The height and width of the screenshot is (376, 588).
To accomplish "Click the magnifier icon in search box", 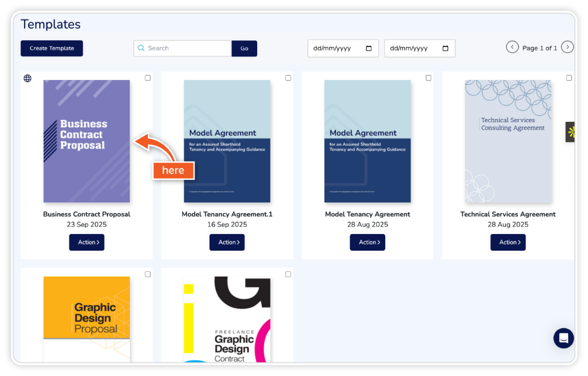I will tap(141, 48).
